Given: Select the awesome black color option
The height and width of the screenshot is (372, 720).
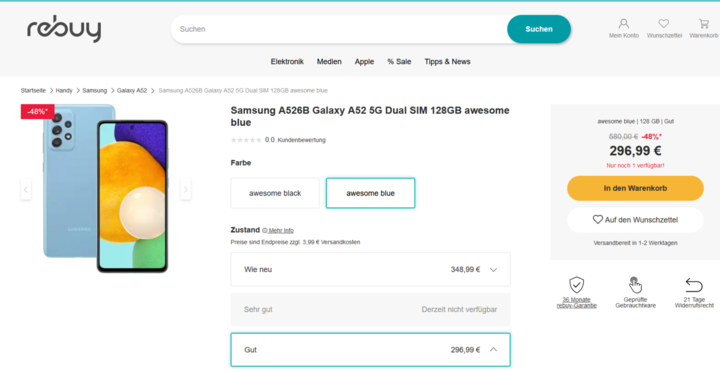Looking at the screenshot, I should (x=275, y=193).
